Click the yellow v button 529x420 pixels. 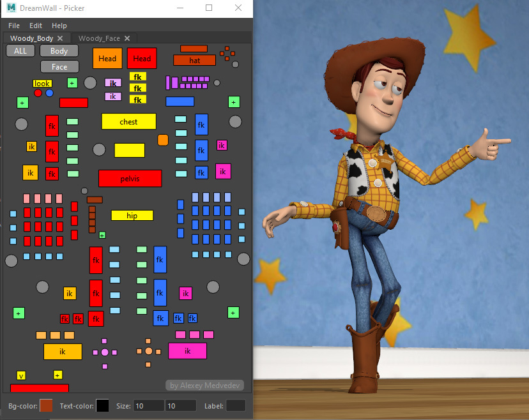pos(21,375)
